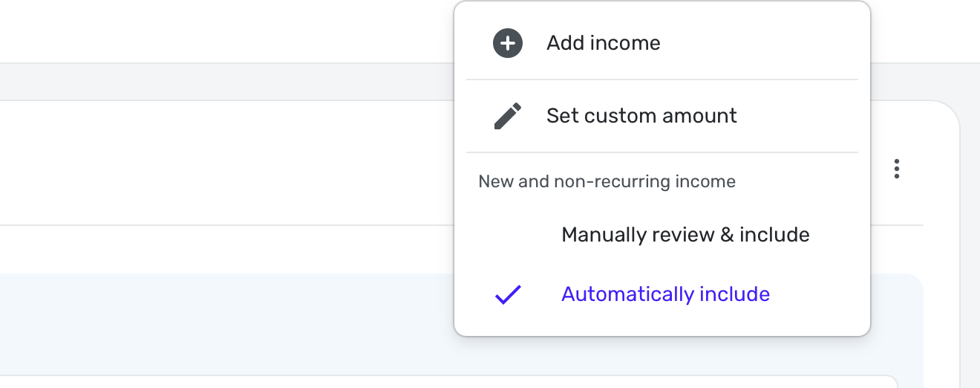Choose "Set custom amount" from the menu
The width and height of the screenshot is (980, 388).
[641, 116]
